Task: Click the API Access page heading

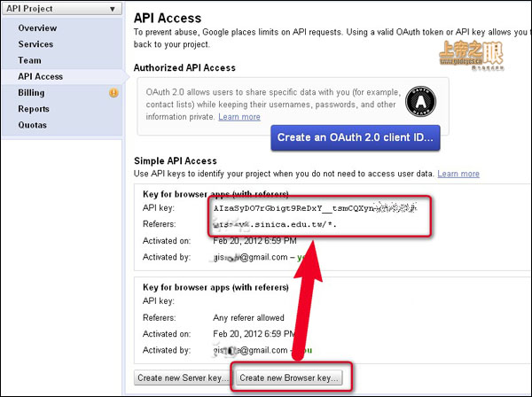Action: 168,18
